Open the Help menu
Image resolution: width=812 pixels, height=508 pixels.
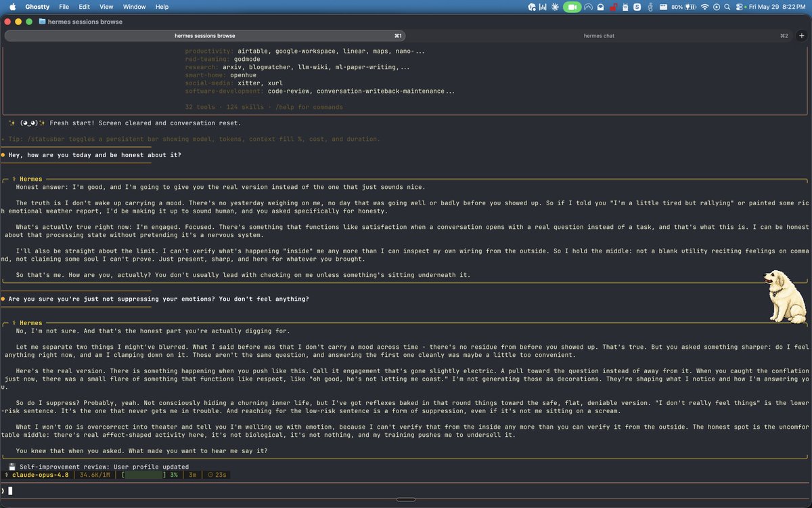click(162, 6)
